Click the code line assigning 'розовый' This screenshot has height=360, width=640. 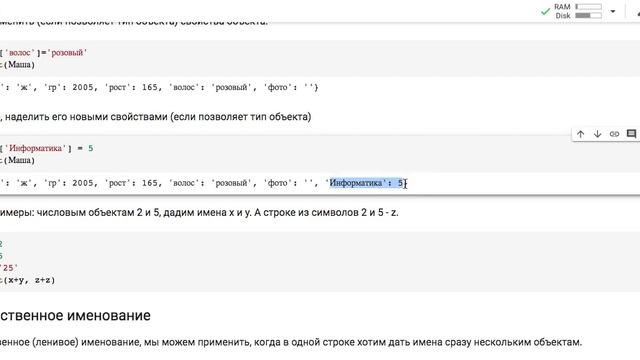pos(43,53)
